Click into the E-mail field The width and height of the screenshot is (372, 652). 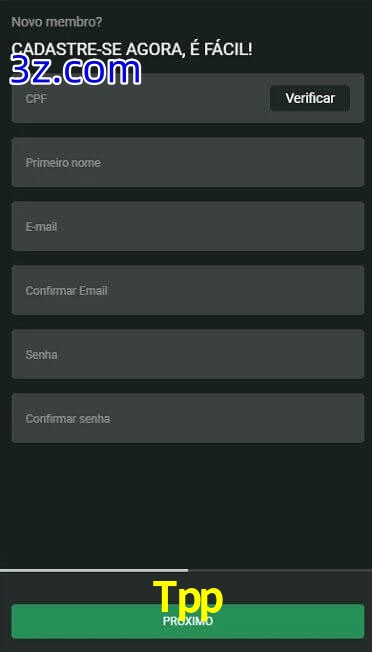tap(188, 226)
